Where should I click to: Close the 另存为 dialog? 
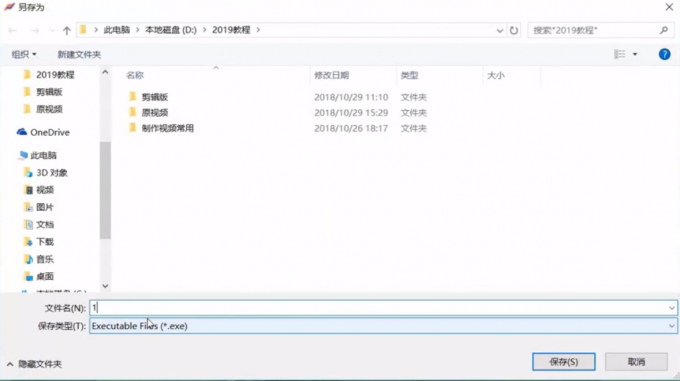click(669, 7)
